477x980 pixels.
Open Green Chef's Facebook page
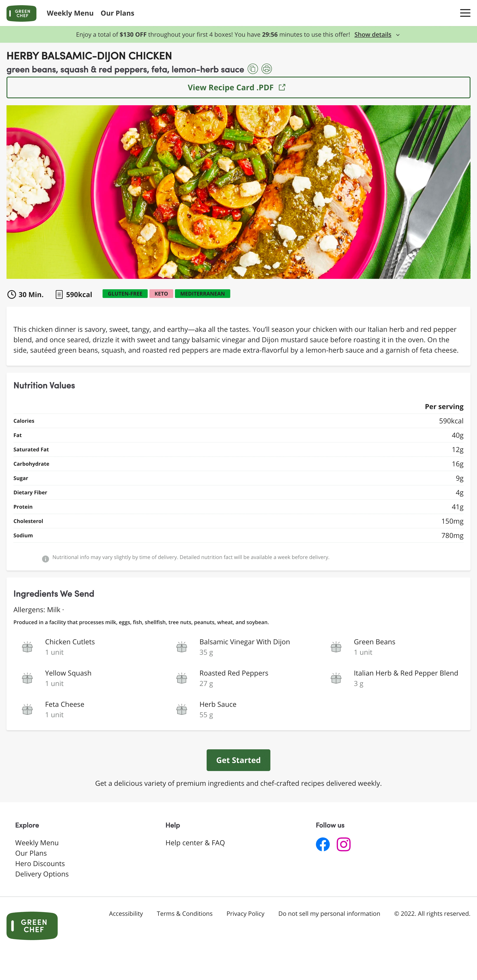(323, 844)
